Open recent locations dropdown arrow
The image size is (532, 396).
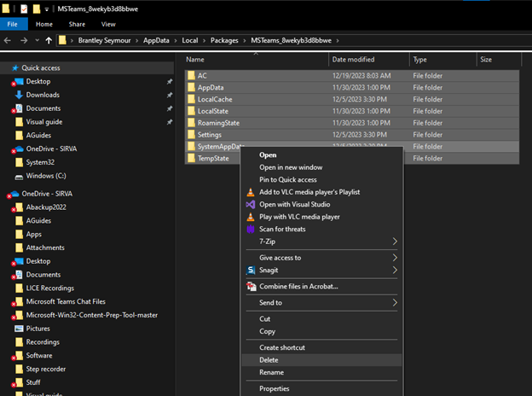click(37, 40)
